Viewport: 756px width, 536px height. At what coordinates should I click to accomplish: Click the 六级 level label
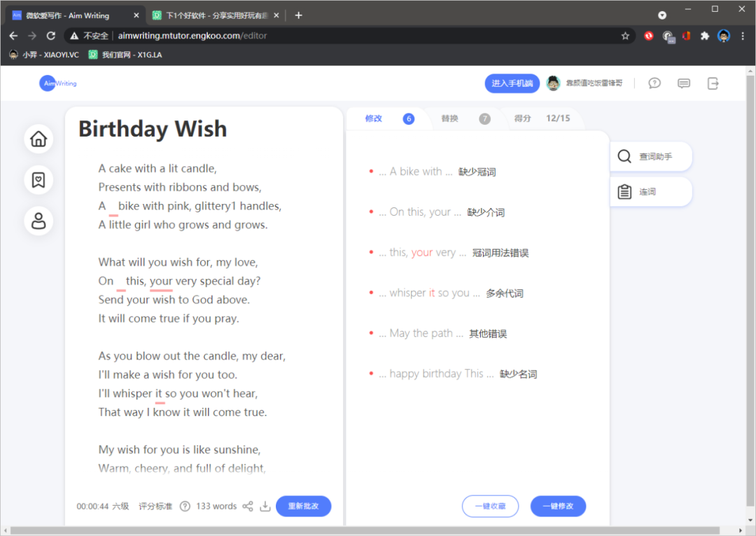coord(120,506)
